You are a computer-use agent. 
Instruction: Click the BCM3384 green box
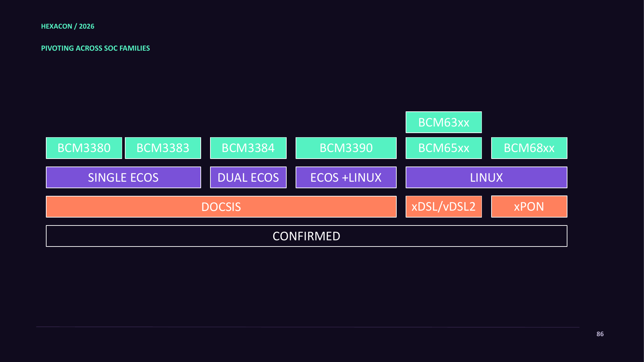coord(248,148)
